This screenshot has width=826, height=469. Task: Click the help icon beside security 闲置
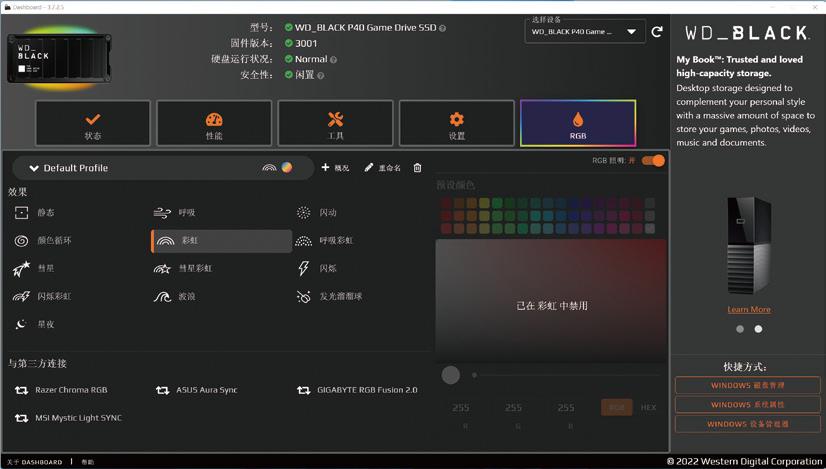pos(321,76)
